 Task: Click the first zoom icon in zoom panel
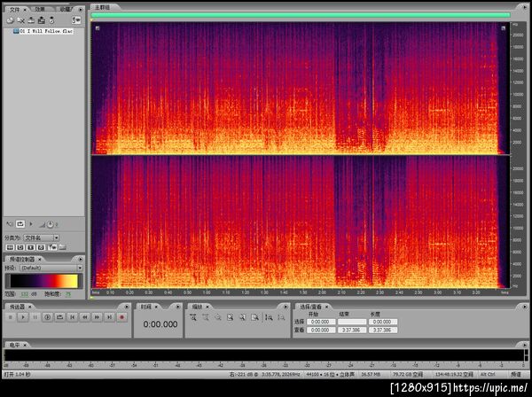192,316
